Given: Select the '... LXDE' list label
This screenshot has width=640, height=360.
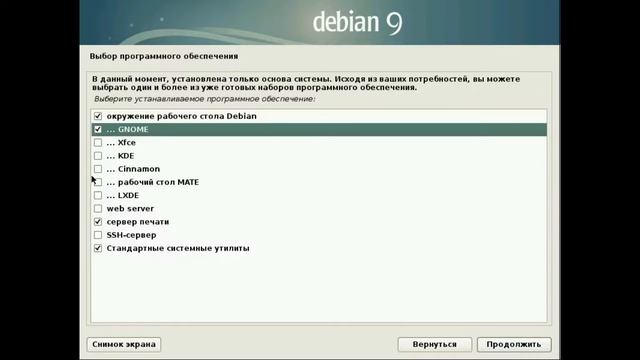Looking at the screenshot, I should pos(123,196).
